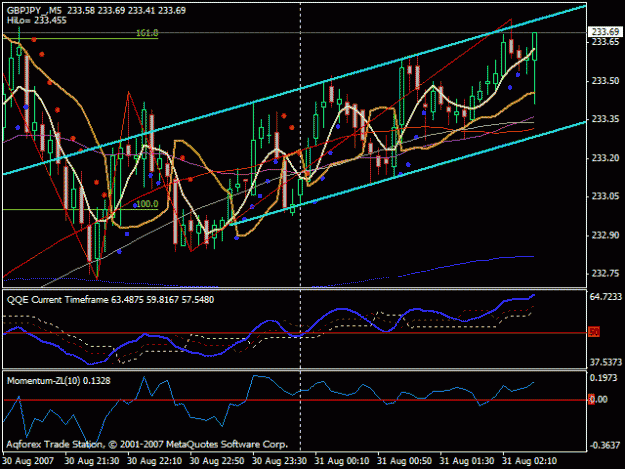Click the QQE scale value 64.7233
Image resolution: width=625 pixels, height=469 pixels.
pos(605,297)
